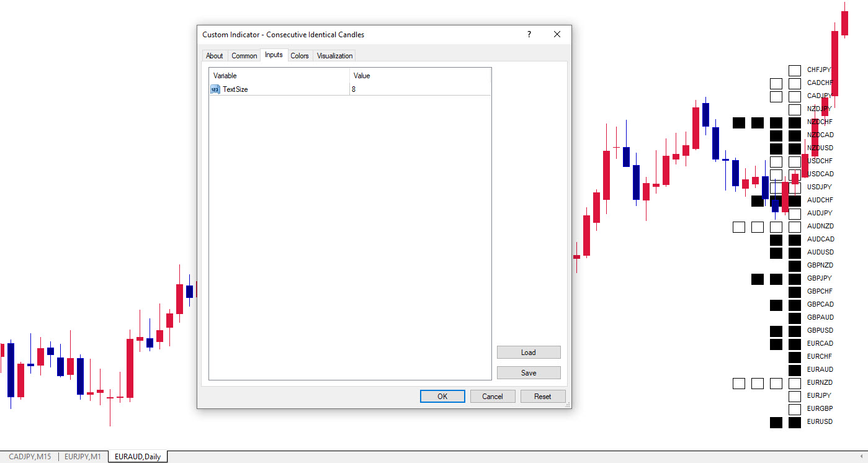The width and height of the screenshot is (868, 463).
Task: Click the GBPUSD pair label
Action: pos(820,330)
